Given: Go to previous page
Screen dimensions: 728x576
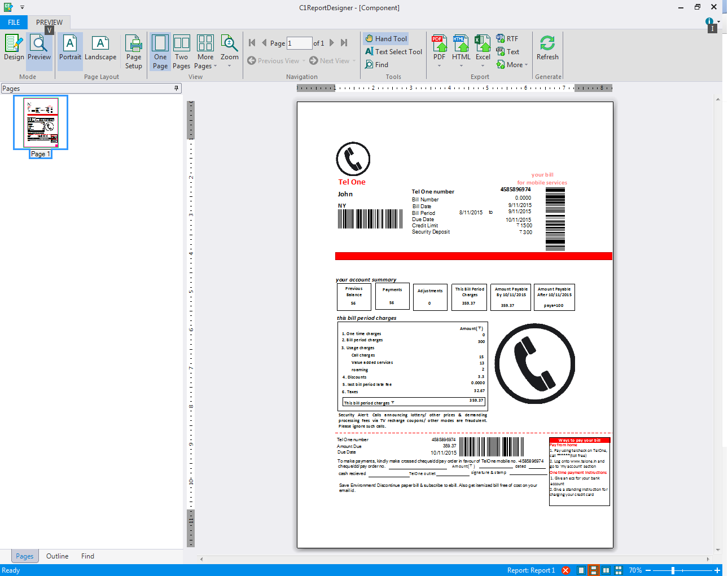Looking at the screenshot, I should click(264, 43).
